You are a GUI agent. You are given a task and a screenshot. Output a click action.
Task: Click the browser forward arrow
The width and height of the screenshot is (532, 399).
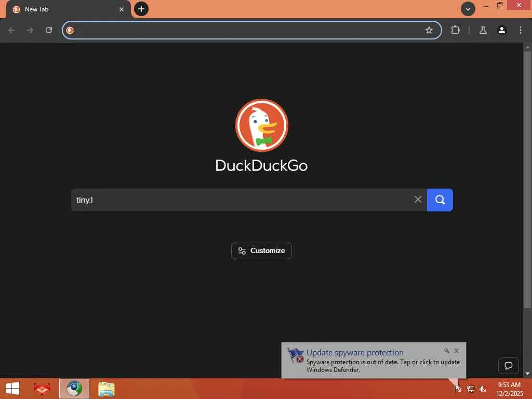30,30
